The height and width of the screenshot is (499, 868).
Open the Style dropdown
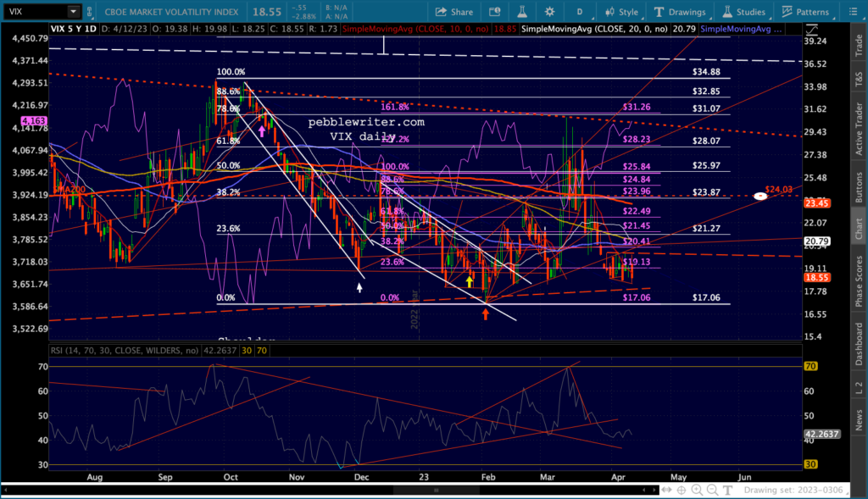[x=621, y=12]
